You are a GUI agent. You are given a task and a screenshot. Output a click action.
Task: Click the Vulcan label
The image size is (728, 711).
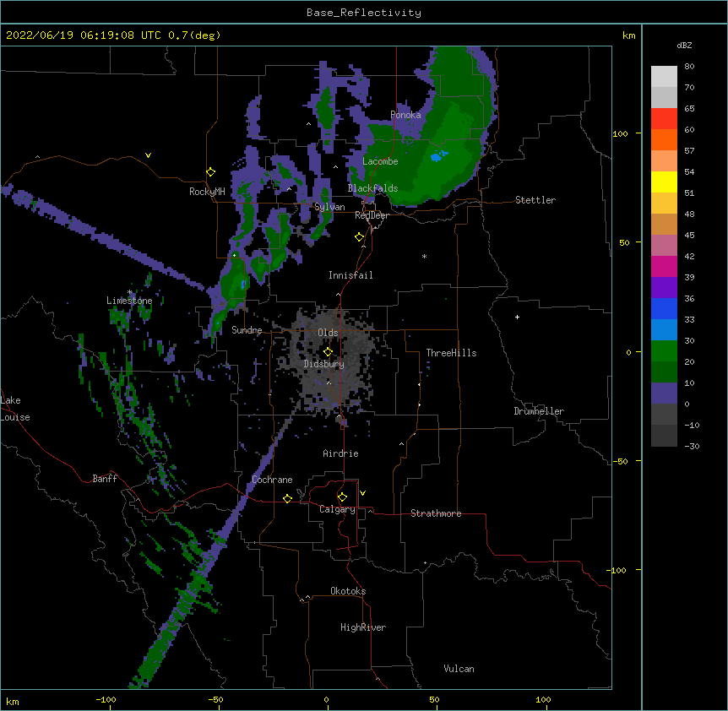coord(459,669)
